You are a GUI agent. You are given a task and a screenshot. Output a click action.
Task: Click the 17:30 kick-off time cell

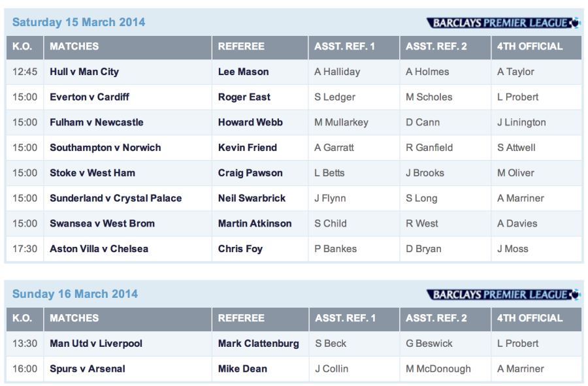tap(25, 249)
